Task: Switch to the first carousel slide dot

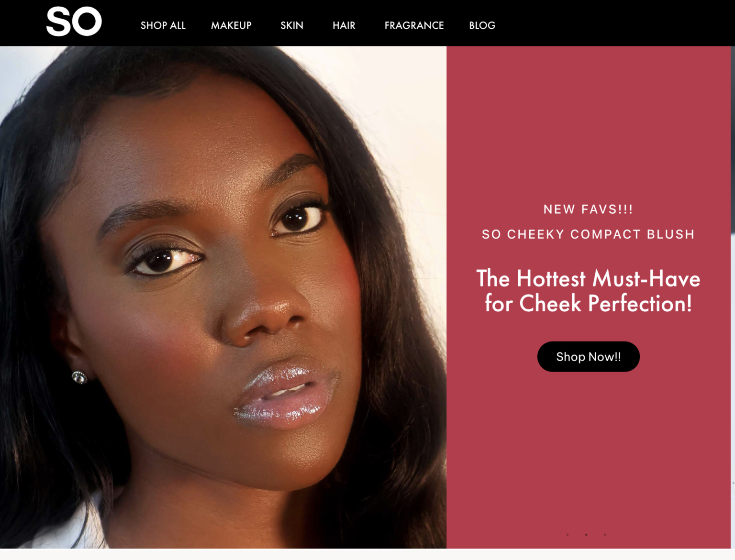Action: 568,535
